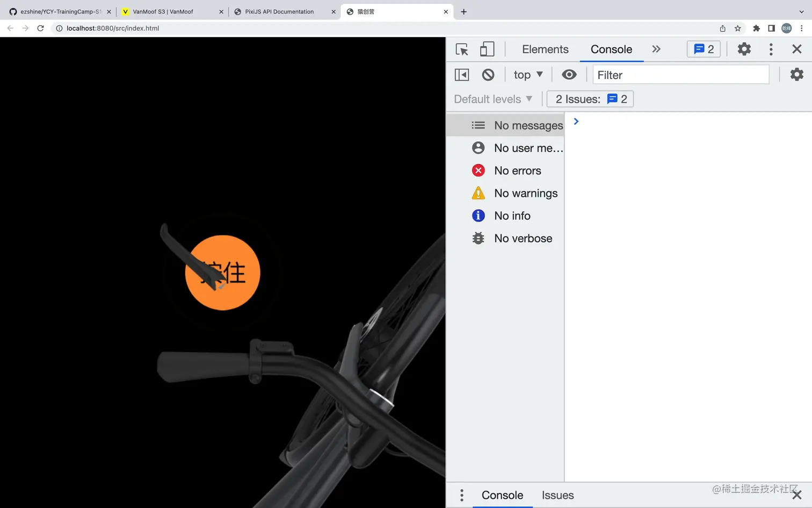
Task: Close the active 猿创营 tab
Action: 446,11
